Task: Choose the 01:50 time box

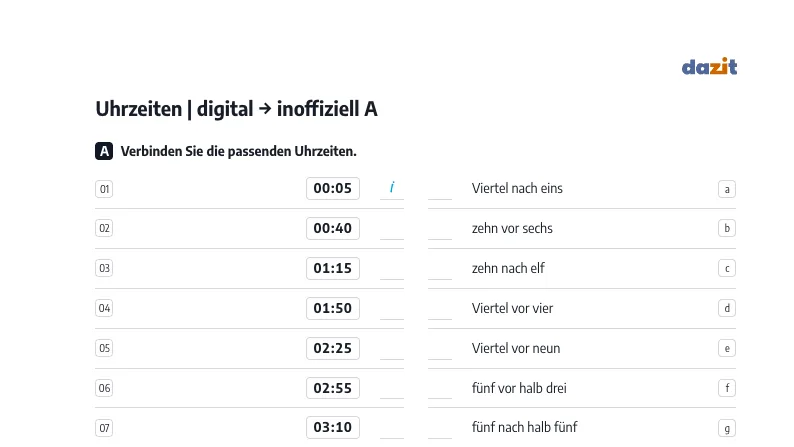Action: point(333,308)
